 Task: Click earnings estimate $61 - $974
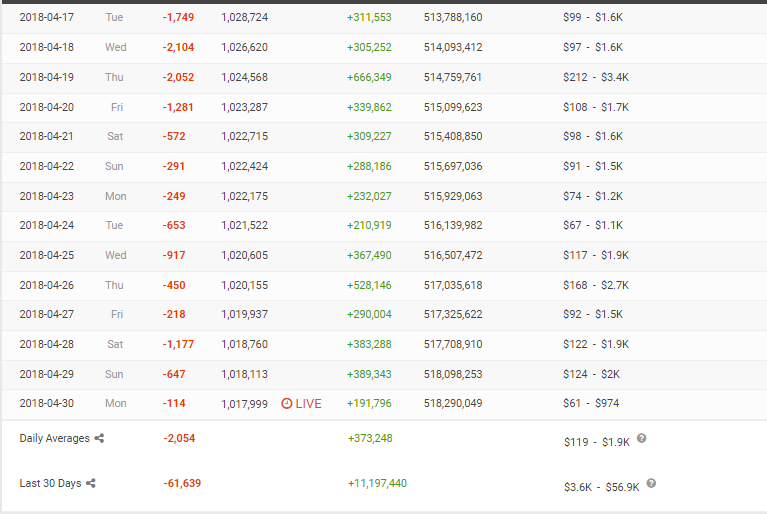tap(591, 403)
